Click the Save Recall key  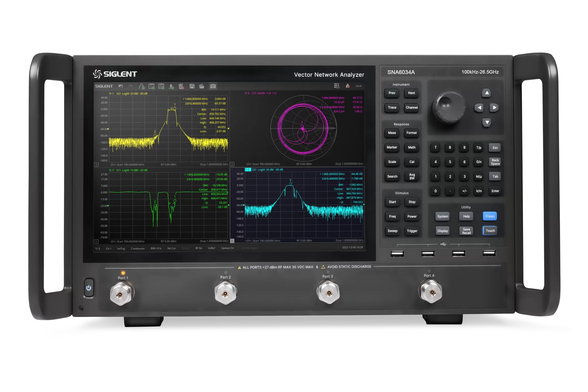(x=466, y=231)
